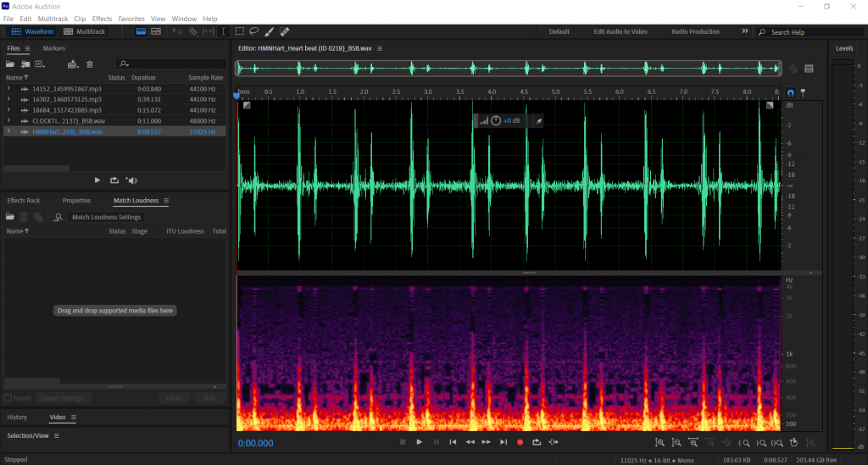Select the Lasso Selection tool
Viewport: 868px width, 465px height.
[253, 31]
